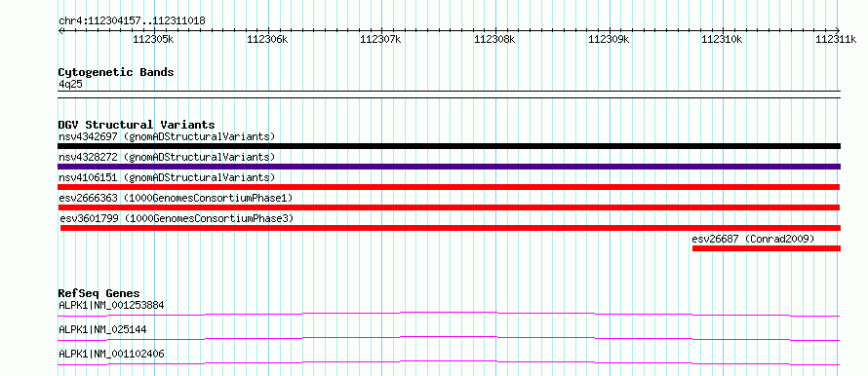Click the chr4:112304157..112311018 coordinates text
Screen dimensions: 868x376
coord(132,21)
